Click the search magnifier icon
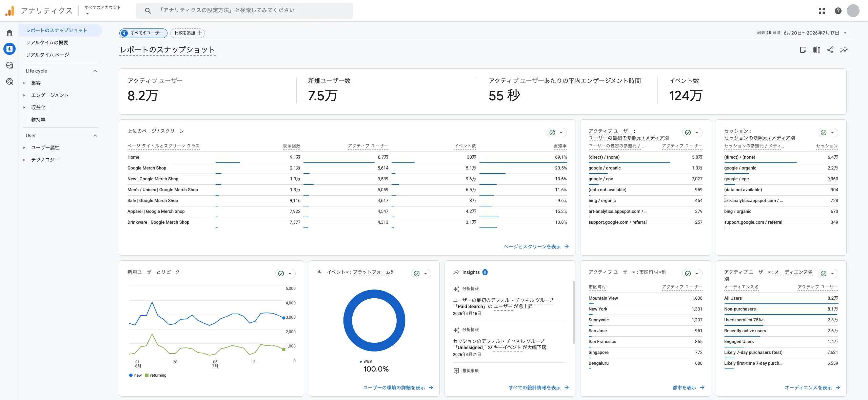This screenshot has width=868, height=400. (148, 11)
